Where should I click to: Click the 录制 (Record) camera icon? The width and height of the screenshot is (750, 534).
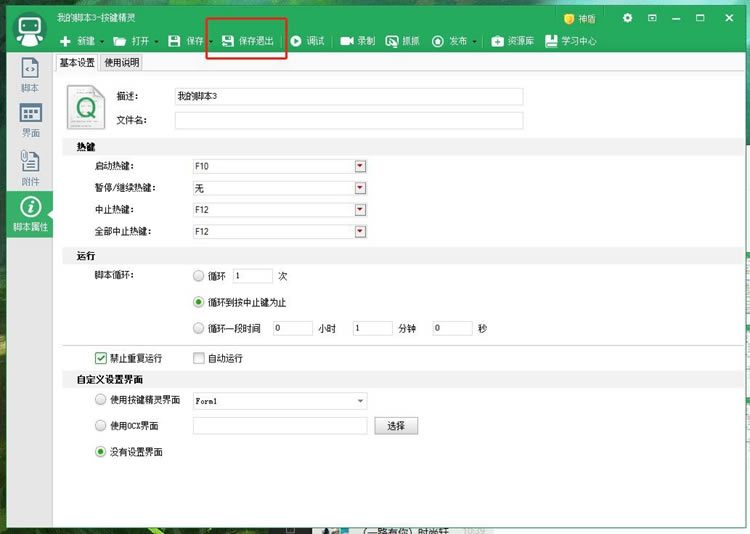coord(347,41)
